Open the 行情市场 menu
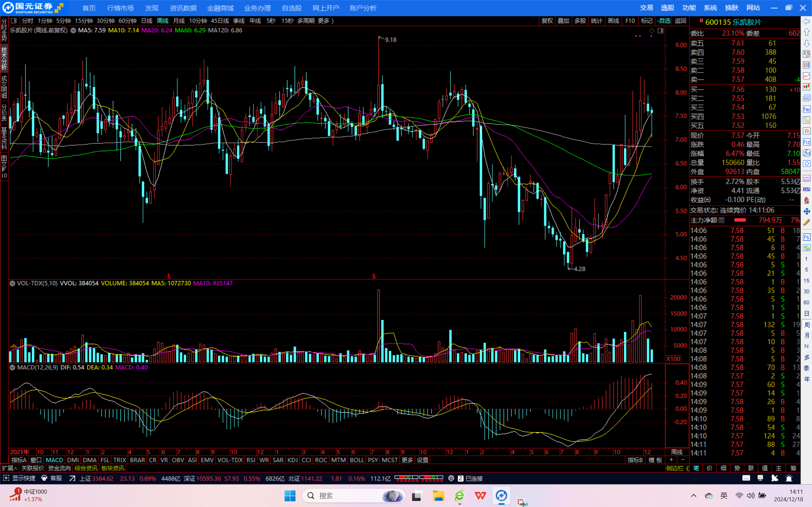 tap(120, 8)
